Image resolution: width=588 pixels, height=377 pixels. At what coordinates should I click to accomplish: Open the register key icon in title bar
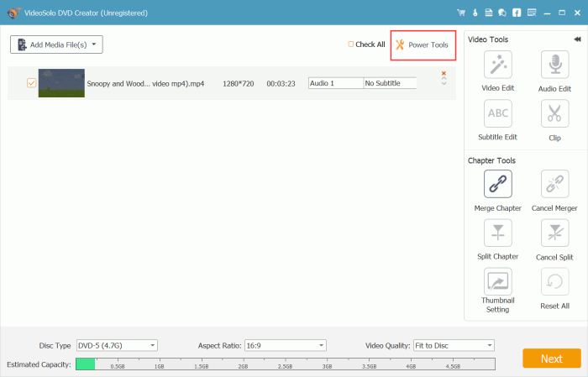(475, 13)
